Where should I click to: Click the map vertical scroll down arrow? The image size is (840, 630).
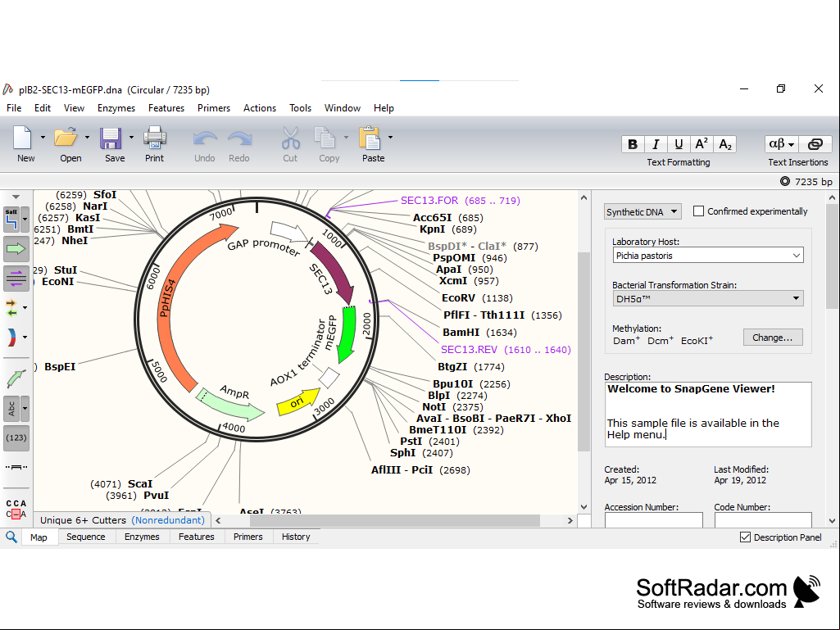point(584,507)
